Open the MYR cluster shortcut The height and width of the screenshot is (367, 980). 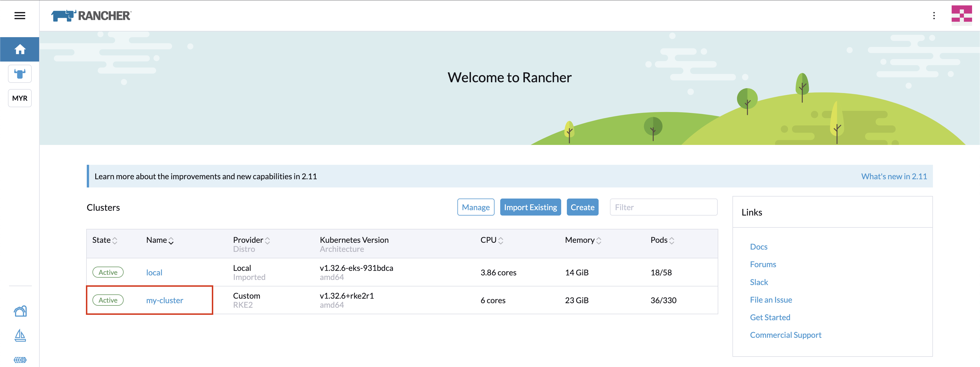point(20,98)
